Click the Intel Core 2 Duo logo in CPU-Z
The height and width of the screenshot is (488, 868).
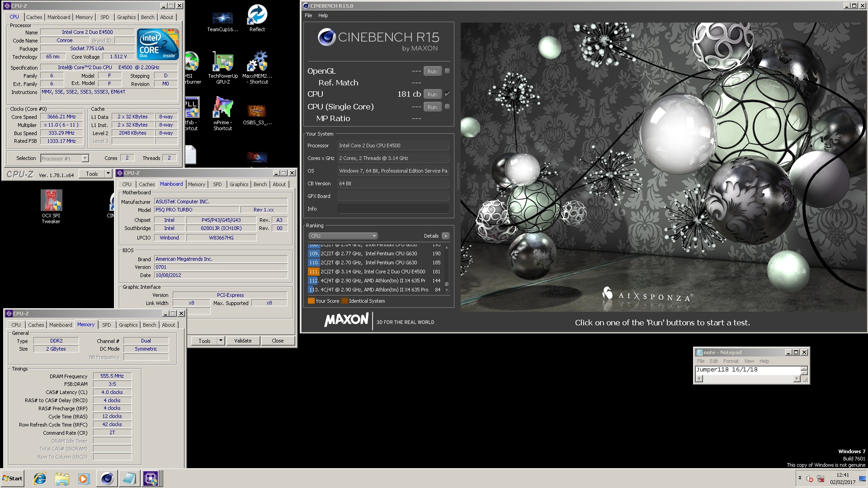coord(158,44)
